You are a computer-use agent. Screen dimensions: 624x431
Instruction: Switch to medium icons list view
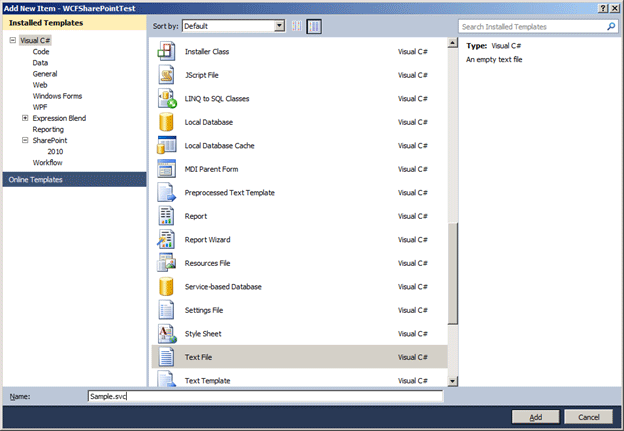coord(314,26)
